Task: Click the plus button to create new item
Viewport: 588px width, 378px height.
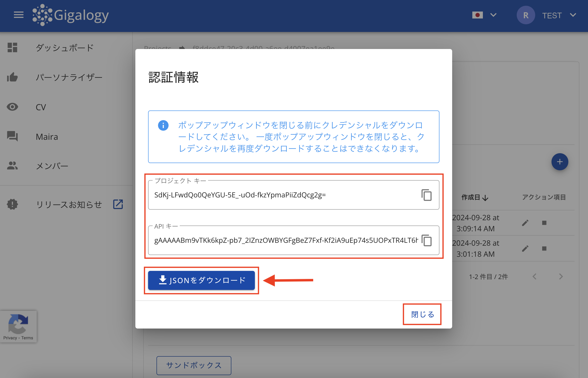Action: (x=559, y=162)
